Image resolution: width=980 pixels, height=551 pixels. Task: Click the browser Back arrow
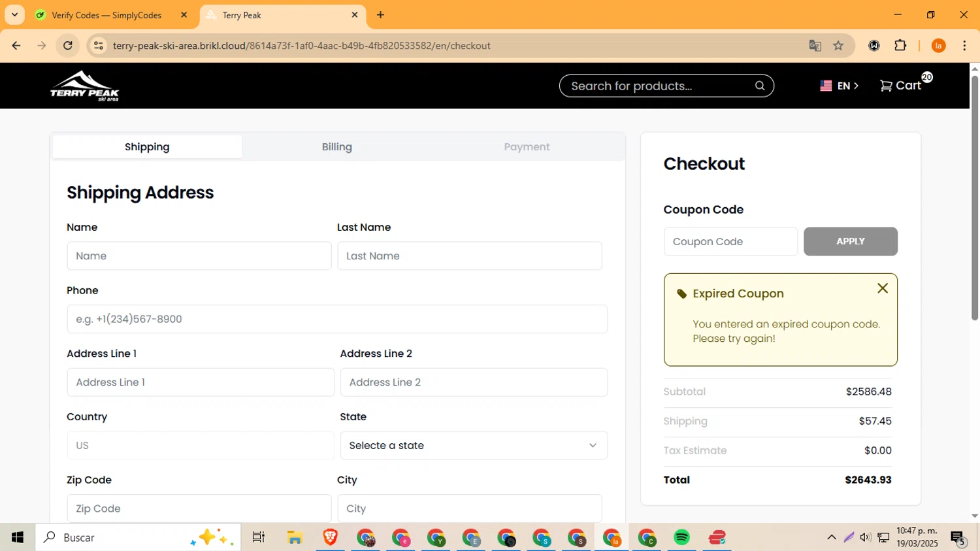click(x=16, y=46)
